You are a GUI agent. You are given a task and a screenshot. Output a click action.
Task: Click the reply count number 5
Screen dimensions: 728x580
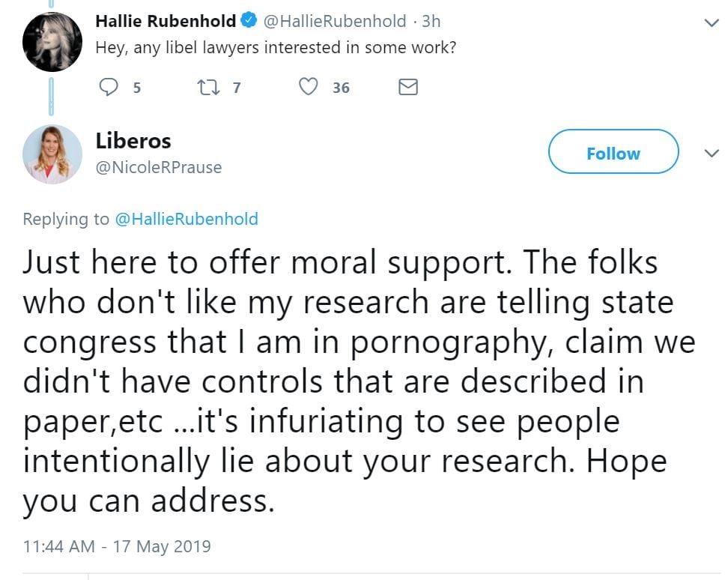136,88
